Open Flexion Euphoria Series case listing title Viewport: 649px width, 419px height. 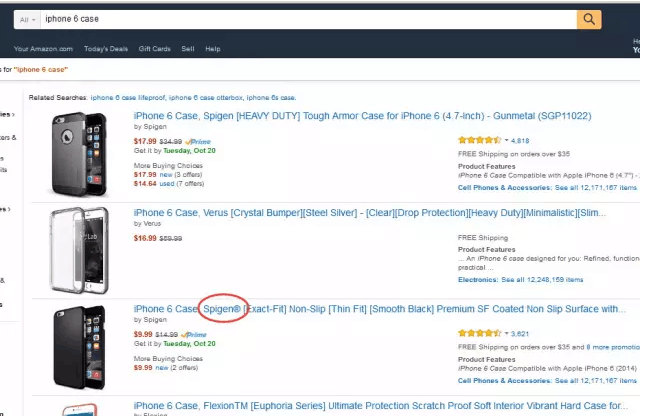[x=381, y=406]
